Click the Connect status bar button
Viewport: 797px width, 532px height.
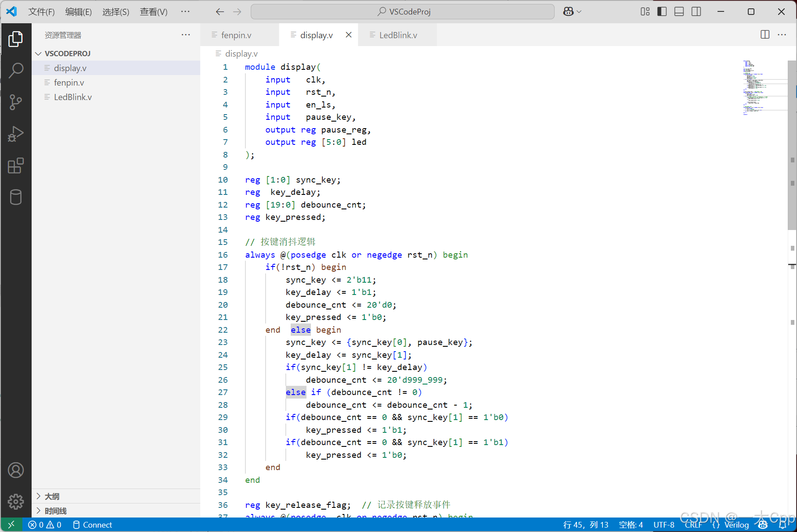click(92, 525)
